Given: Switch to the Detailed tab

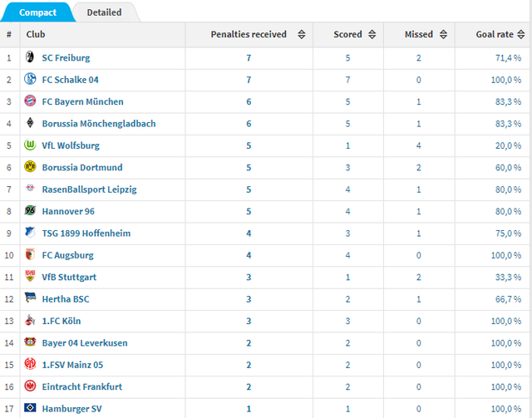Looking at the screenshot, I should (104, 12).
